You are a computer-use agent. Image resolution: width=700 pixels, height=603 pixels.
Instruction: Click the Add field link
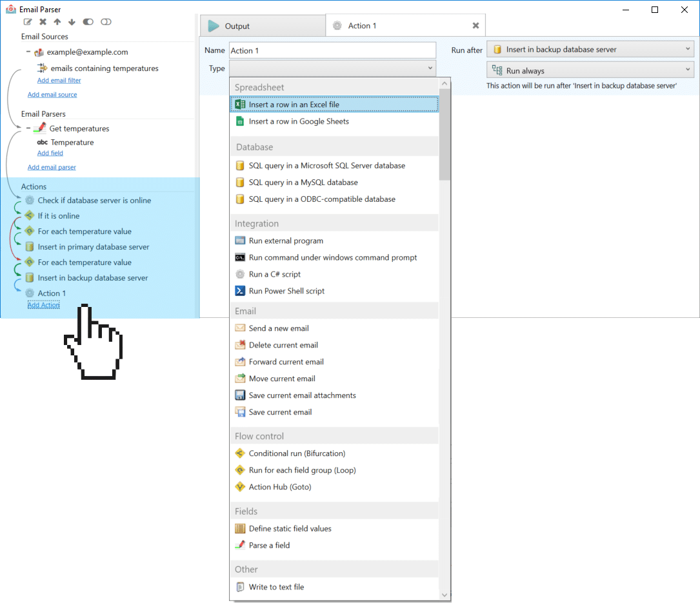point(50,153)
